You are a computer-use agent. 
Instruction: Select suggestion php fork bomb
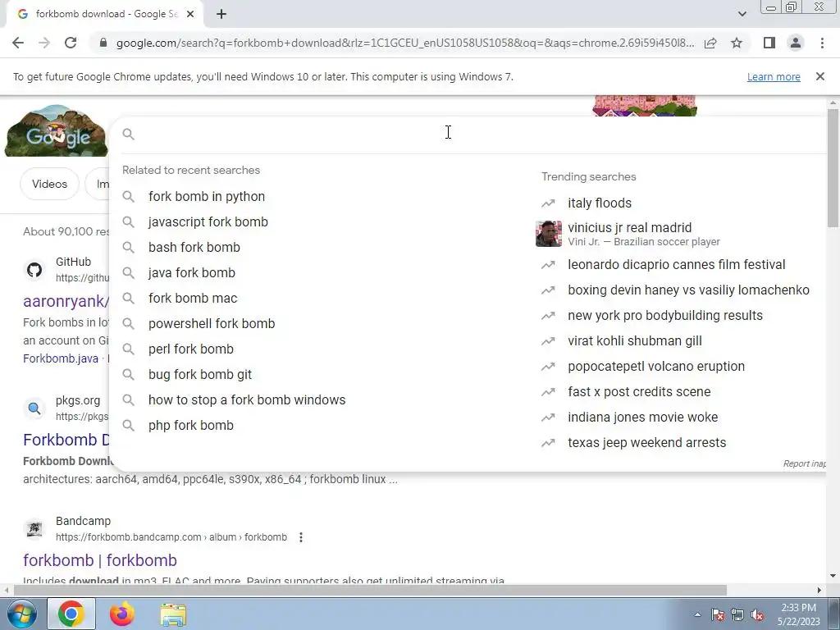pos(190,426)
